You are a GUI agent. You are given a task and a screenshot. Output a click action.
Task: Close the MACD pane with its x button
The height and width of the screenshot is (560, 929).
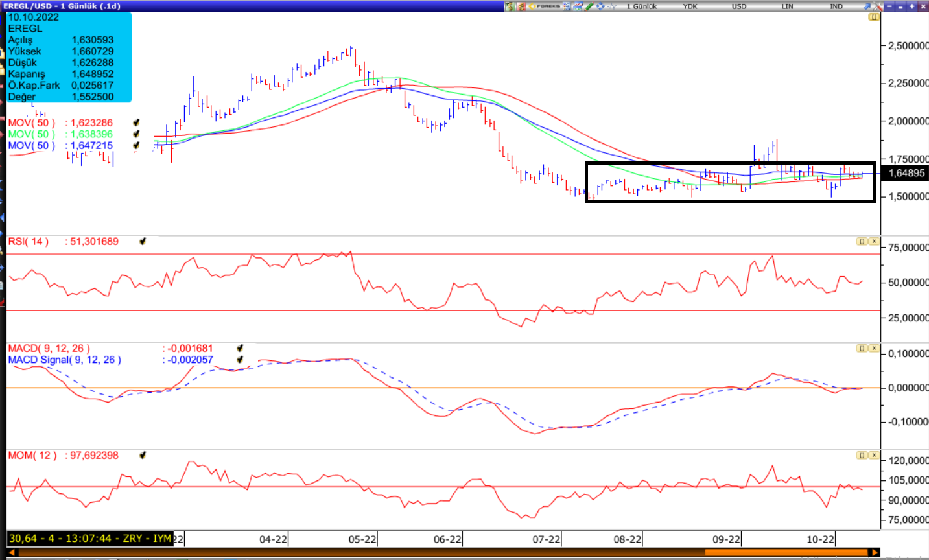(x=874, y=348)
